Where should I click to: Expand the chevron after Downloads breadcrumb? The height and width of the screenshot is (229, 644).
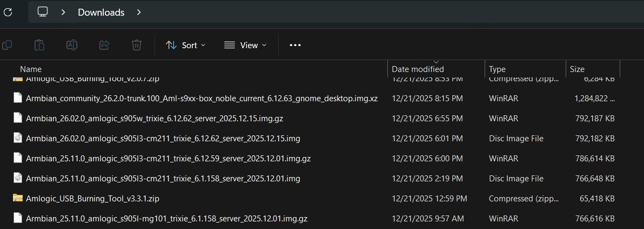pos(139,12)
